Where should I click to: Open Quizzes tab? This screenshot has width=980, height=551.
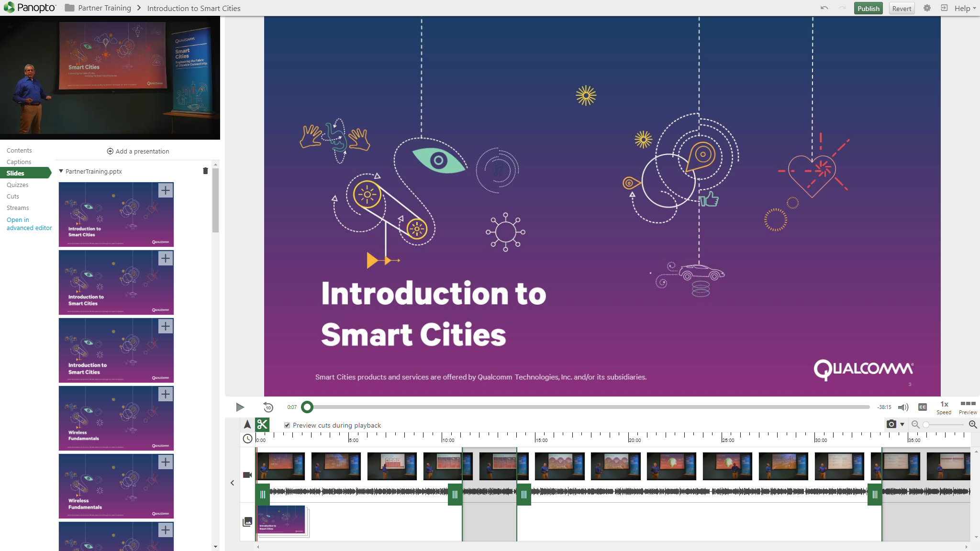tap(18, 185)
